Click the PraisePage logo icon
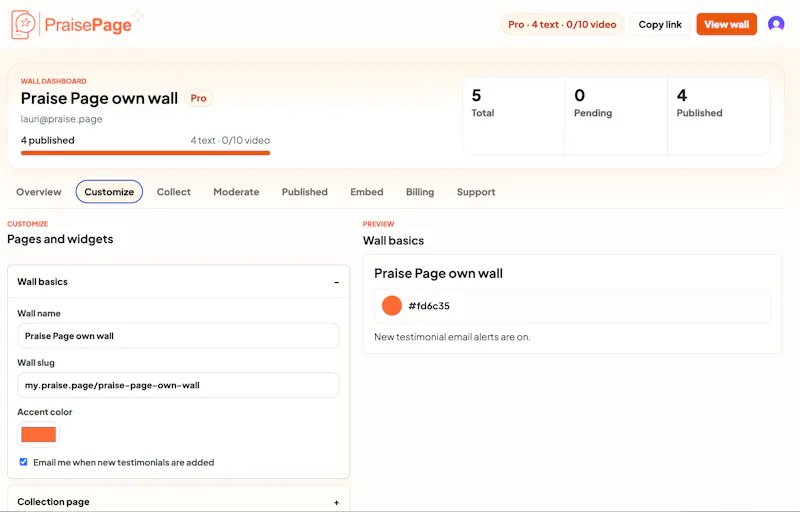The image size is (800, 512). (23, 24)
